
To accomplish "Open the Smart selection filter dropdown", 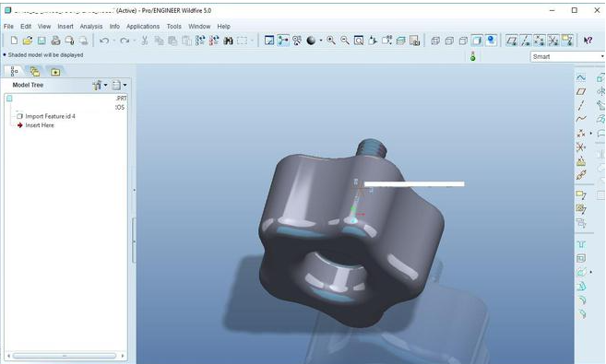I will pos(567,57).
